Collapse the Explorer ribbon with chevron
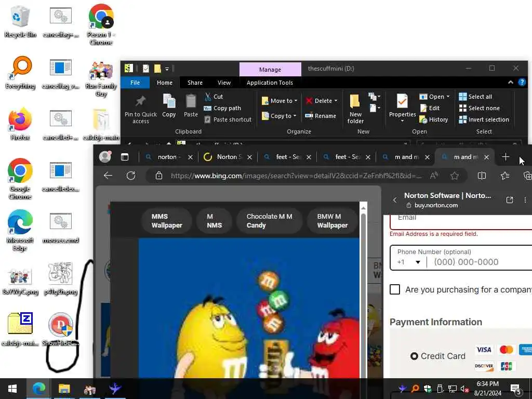The width and height of the screenshot is (532, 399). click(x=510, y=82)
